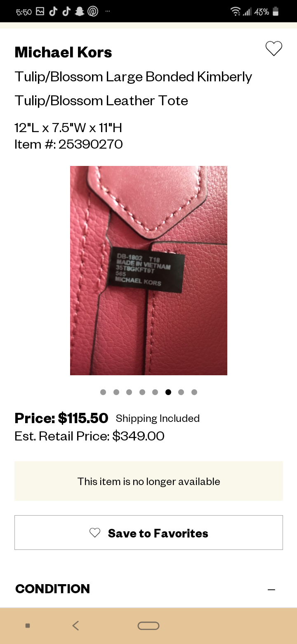Collapse the CONDITION section with the minus icon

271,590
